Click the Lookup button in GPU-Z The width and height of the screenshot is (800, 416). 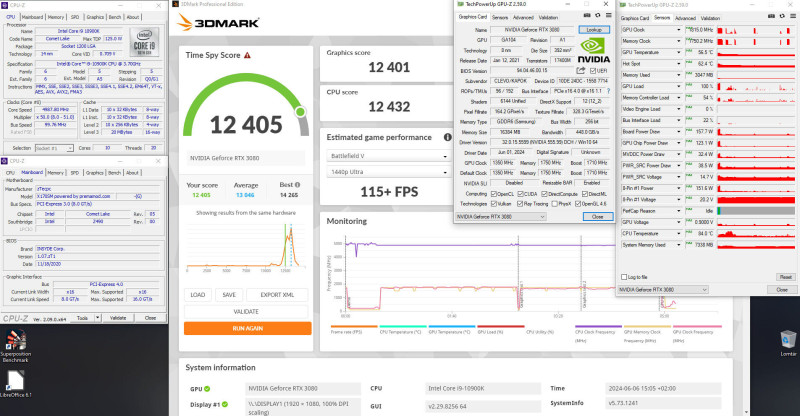tap(594, 30)
